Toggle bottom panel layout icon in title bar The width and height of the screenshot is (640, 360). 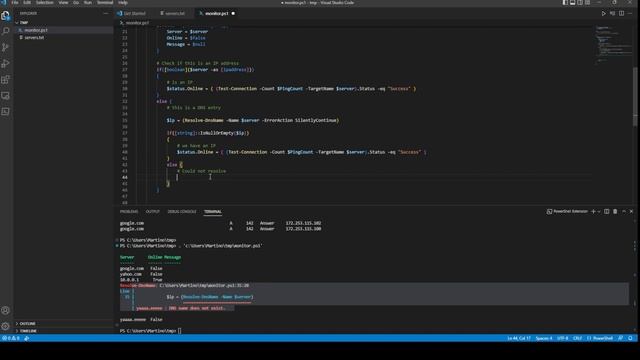(x=573, y=2)
